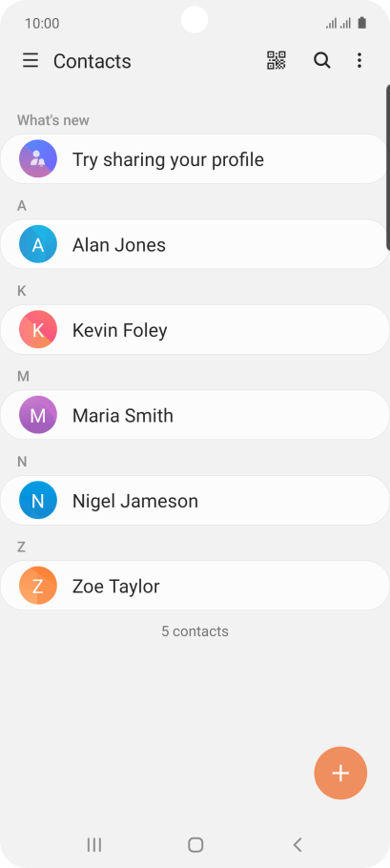Tap the orange add contact button
The height and width of the screenshot is (868, 390).
(x=340, y=773)
